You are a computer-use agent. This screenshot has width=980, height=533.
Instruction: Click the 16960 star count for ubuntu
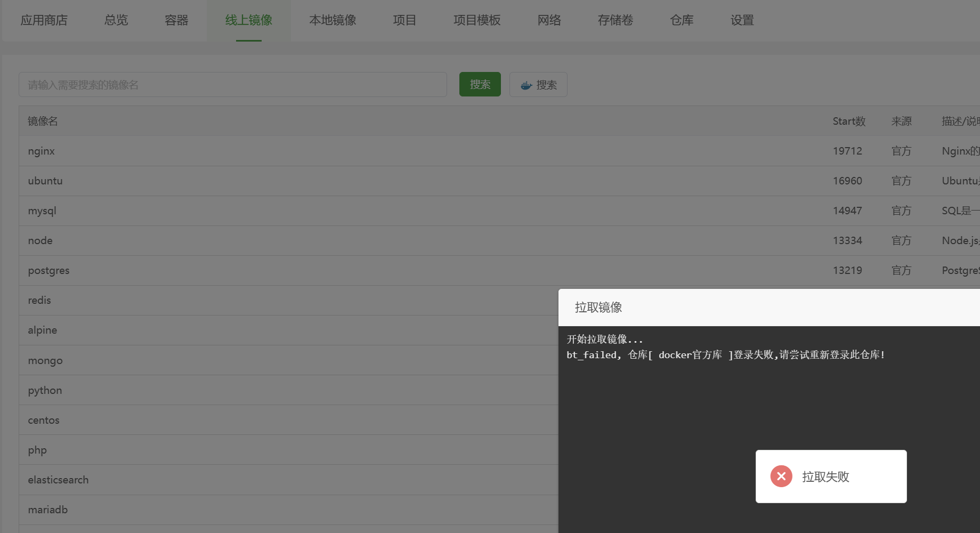847,181
